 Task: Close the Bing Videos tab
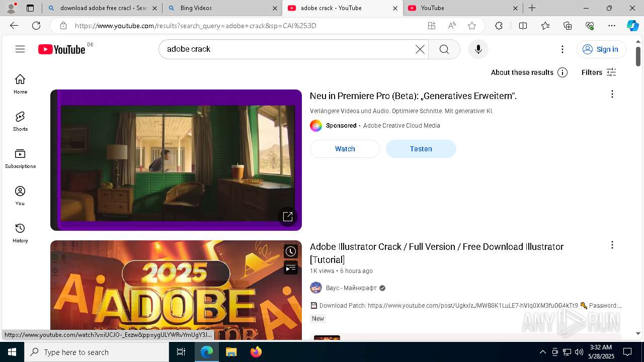click(x=275, y=8)
